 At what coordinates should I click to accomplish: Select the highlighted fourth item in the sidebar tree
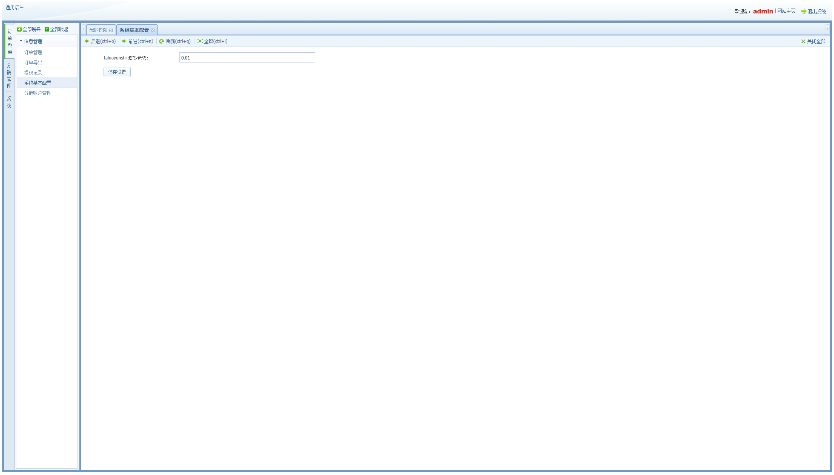pos(38,82)
